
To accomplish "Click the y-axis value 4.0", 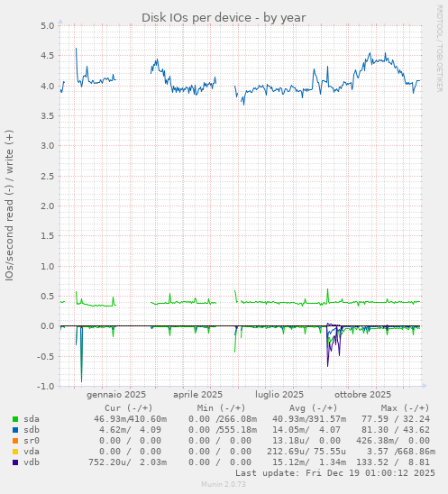I will click(48, 86).
